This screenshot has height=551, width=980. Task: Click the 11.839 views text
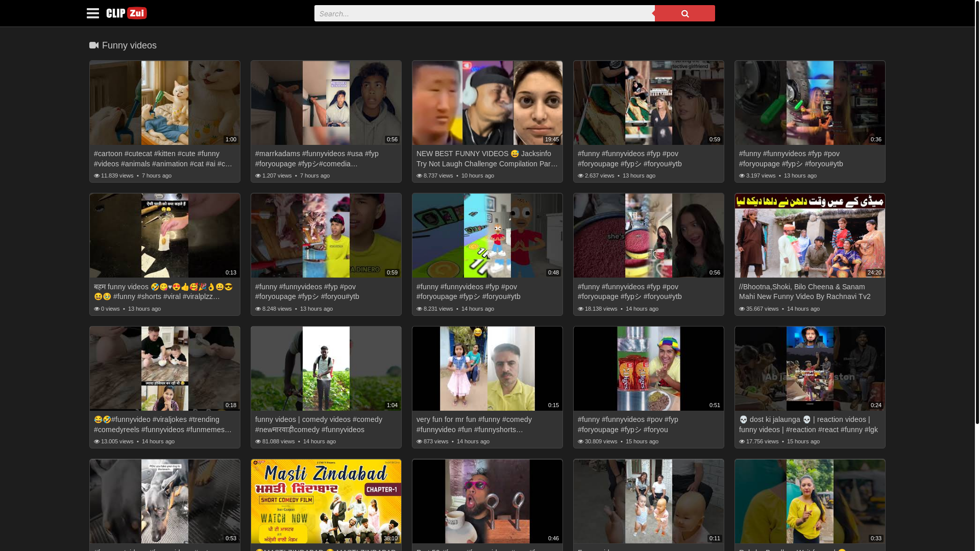(x=117, y=176)
